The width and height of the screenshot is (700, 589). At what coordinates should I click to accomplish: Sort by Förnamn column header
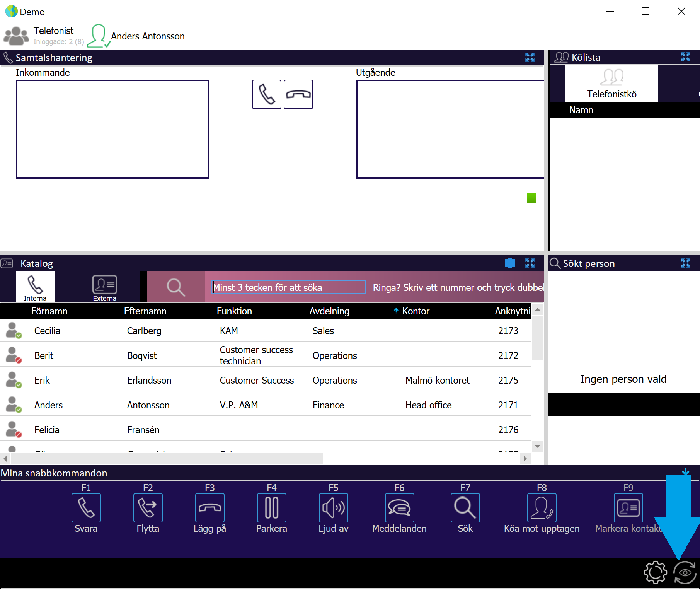point(49,311)
